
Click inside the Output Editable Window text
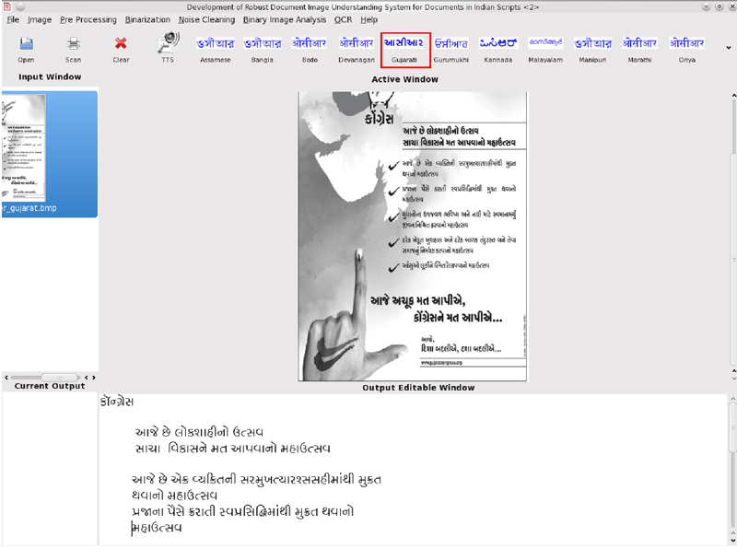click(x=415, y=470)
